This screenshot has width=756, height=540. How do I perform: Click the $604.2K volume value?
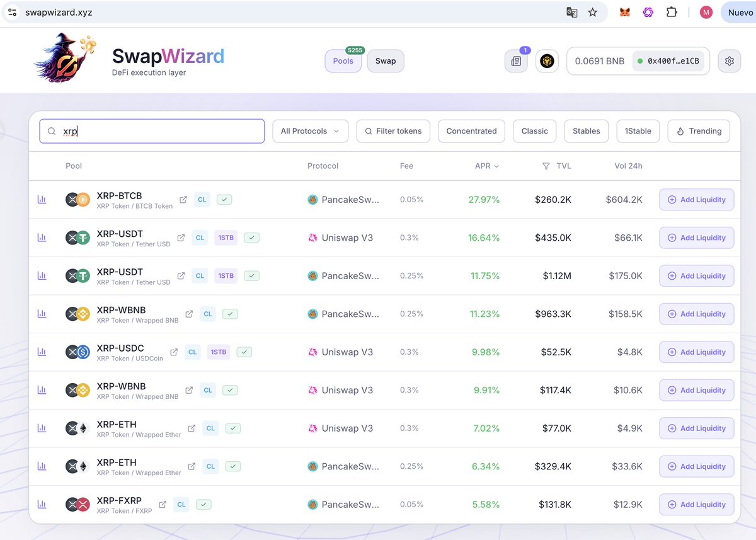point(624,200)
